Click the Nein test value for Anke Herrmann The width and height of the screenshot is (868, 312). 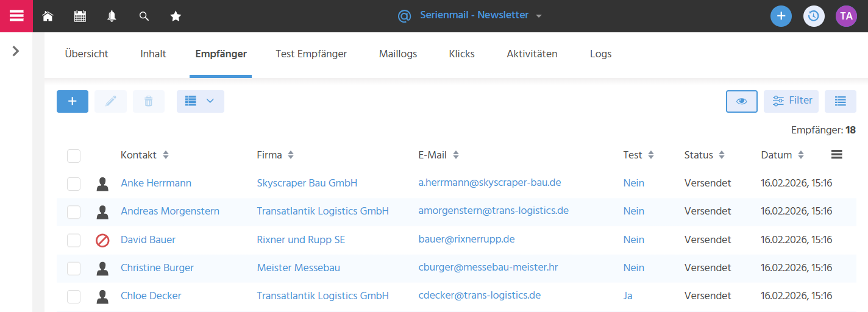coord(634,183)
